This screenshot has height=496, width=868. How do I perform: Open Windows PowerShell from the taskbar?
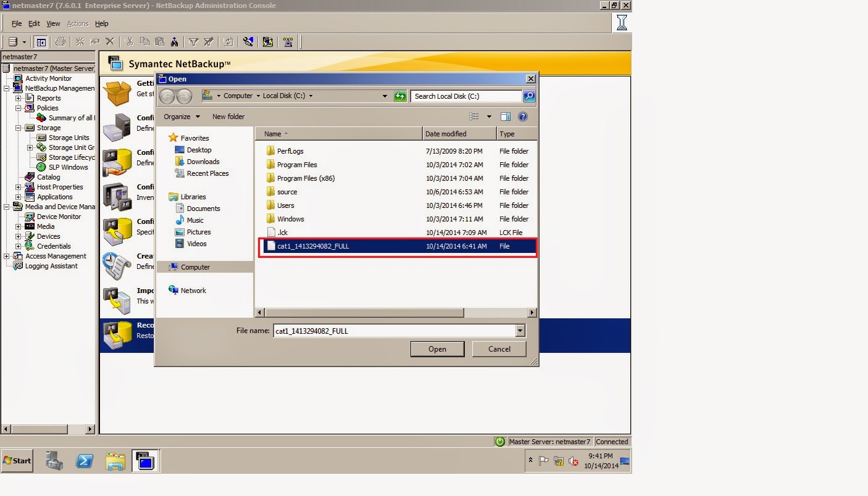pyautogui.click(x=85, y=461)
